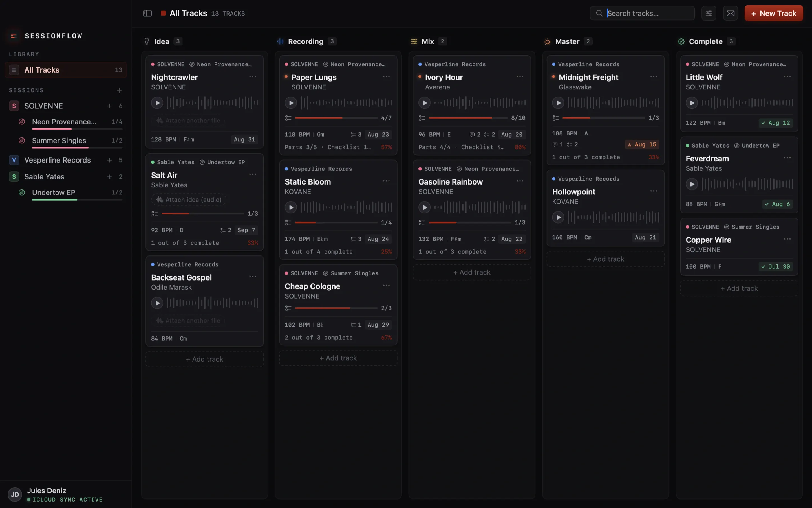This screenshot has width=812, height=508.
Task: Open the Cheap Cologne card options menu
Action: coord(386,285)
